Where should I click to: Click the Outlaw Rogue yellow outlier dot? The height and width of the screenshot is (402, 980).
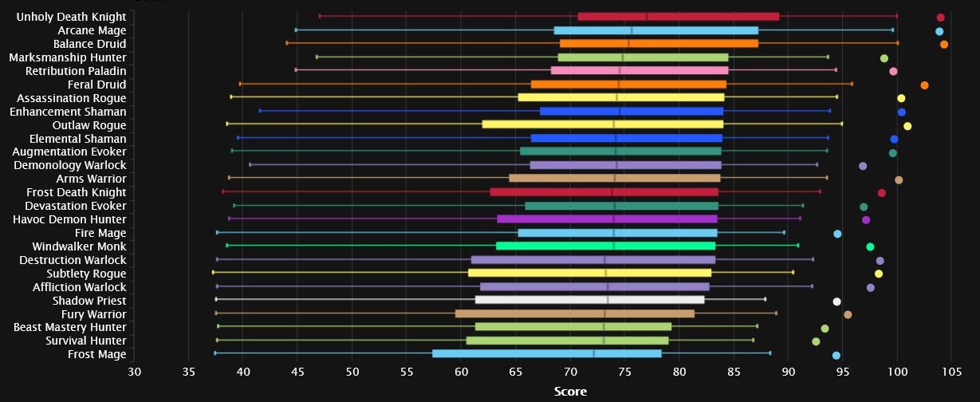(x=907, y=126)
